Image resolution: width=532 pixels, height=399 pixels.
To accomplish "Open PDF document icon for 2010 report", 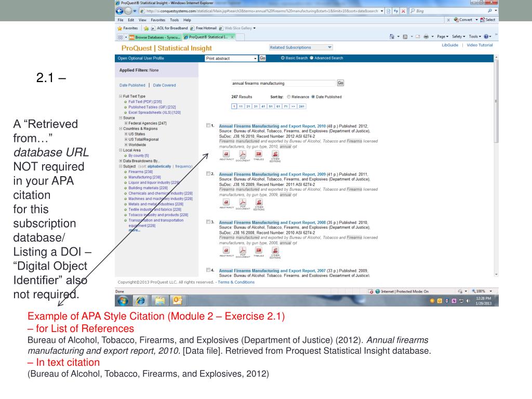I will 243,154.
